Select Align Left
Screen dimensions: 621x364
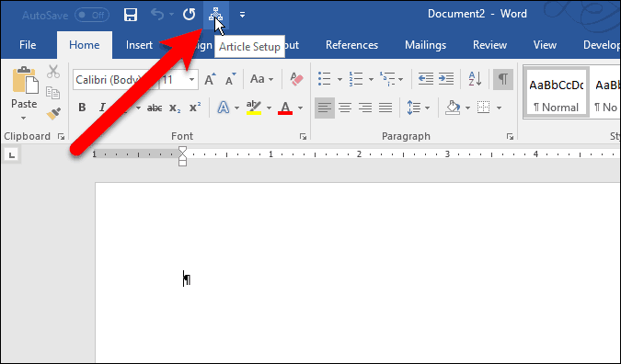point(325,108)
